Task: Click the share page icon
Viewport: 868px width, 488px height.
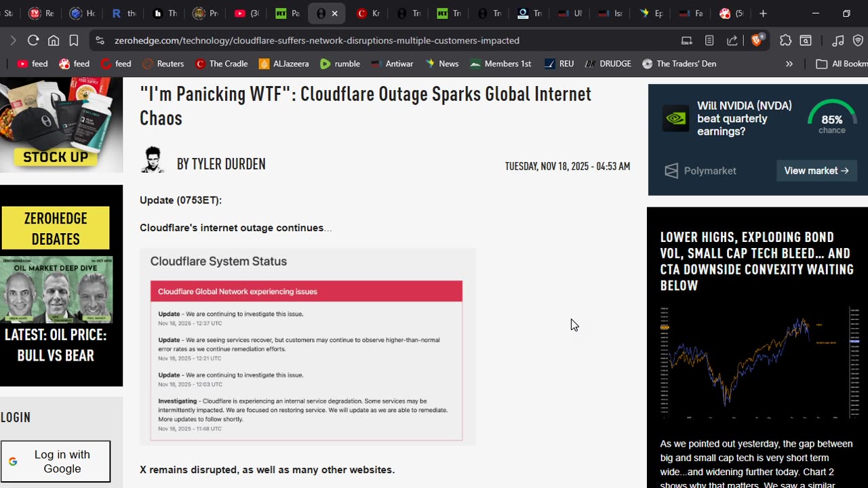Action: pyautogui.click(x=732, y=40)
